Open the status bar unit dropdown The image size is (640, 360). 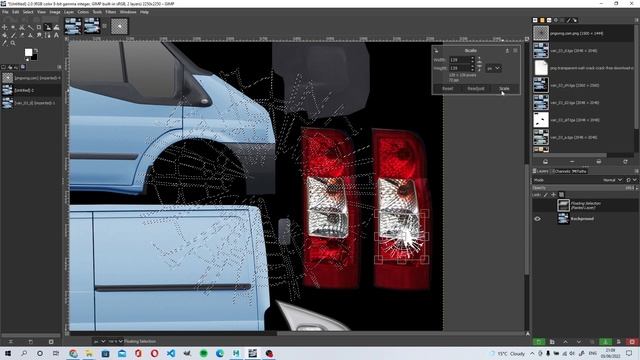pos(99,341)
